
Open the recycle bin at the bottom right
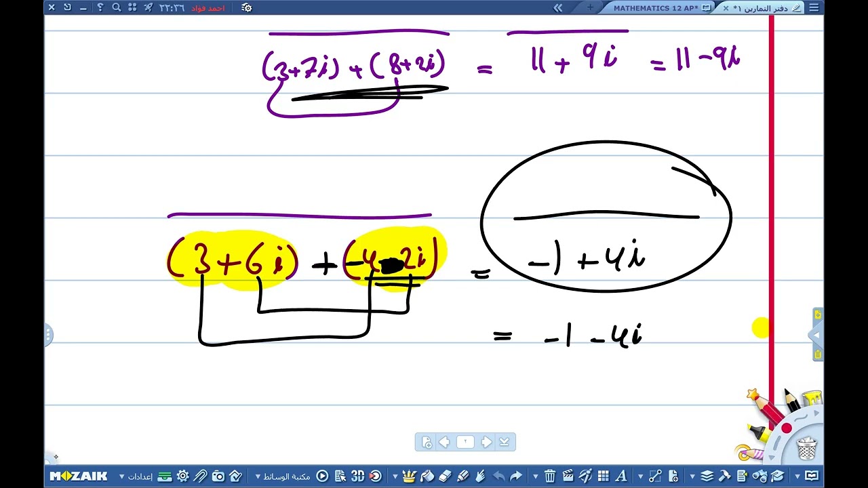pos(807,448)
